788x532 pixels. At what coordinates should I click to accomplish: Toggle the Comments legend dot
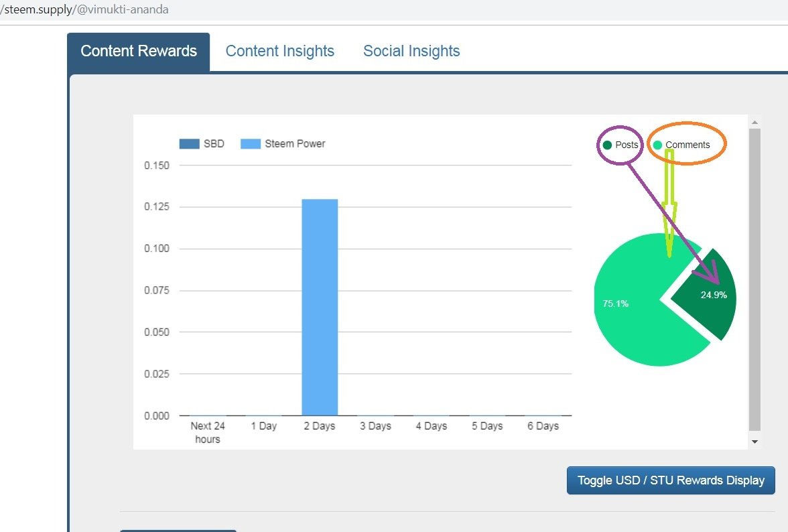point(657,145)
